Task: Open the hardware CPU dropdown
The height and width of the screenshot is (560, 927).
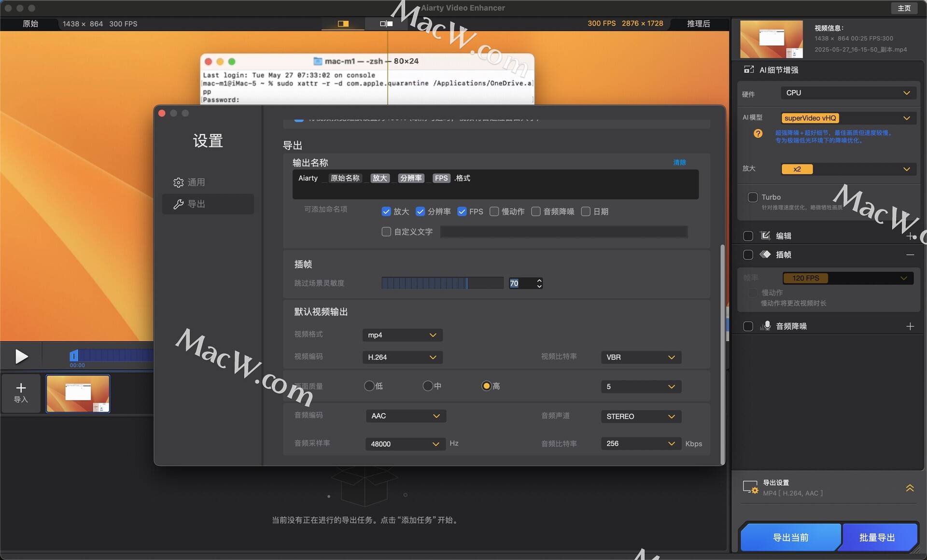Action: [x=848, y=93]
